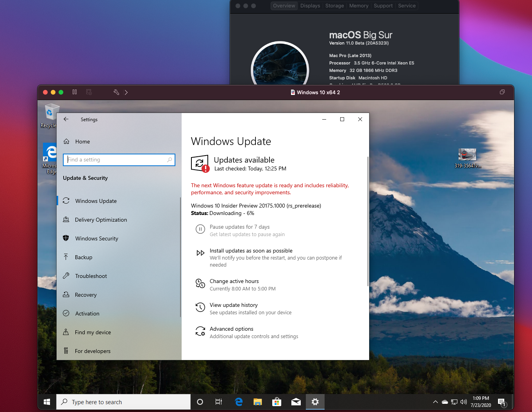Click the fast-forward install updates icon
Screen dimensions: 532x412
pos(200,253)
